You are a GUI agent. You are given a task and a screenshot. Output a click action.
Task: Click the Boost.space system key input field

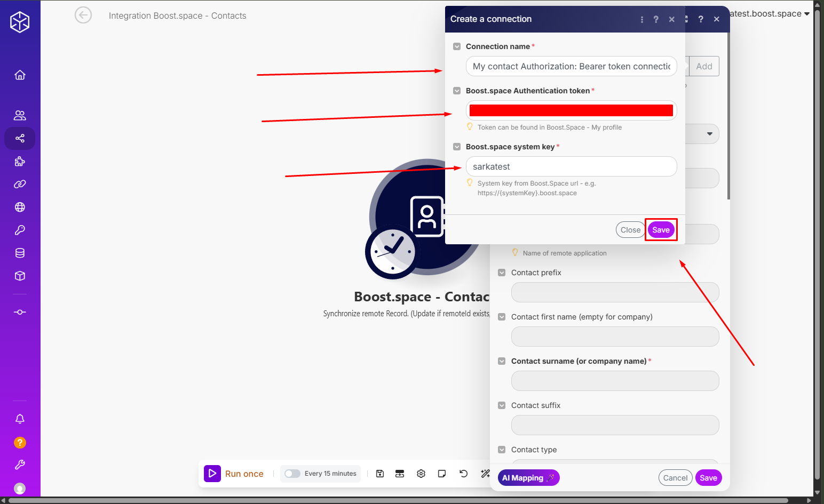pyautogui.click(x=571, y=166)
